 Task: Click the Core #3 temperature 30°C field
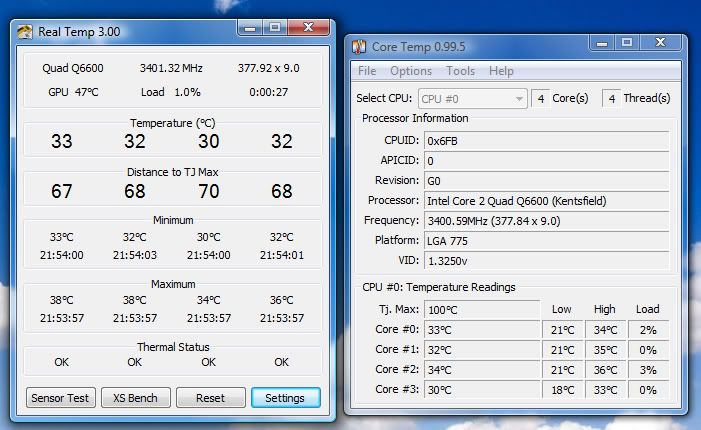[482, 390]
